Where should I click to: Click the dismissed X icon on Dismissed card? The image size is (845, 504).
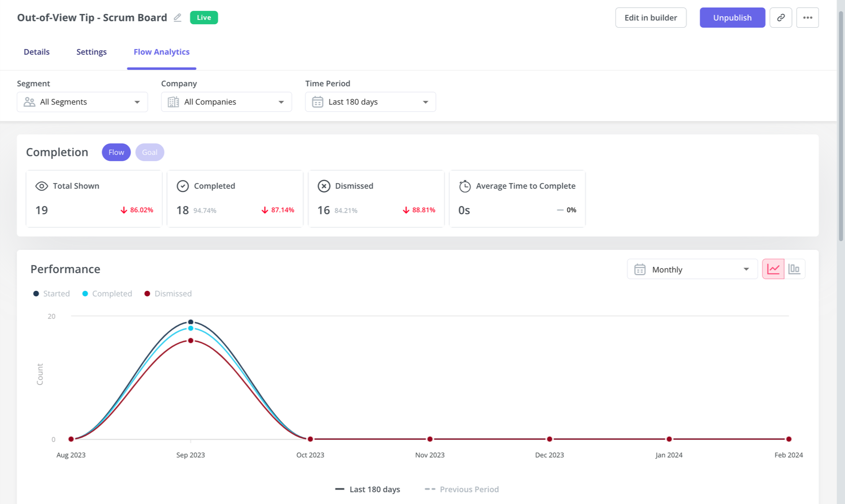[324, 186]
